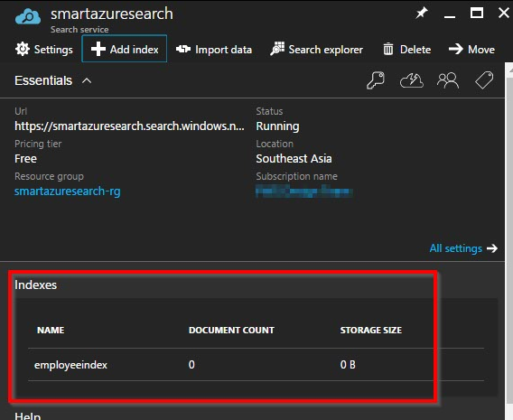Delete the search service

point(406,50)
